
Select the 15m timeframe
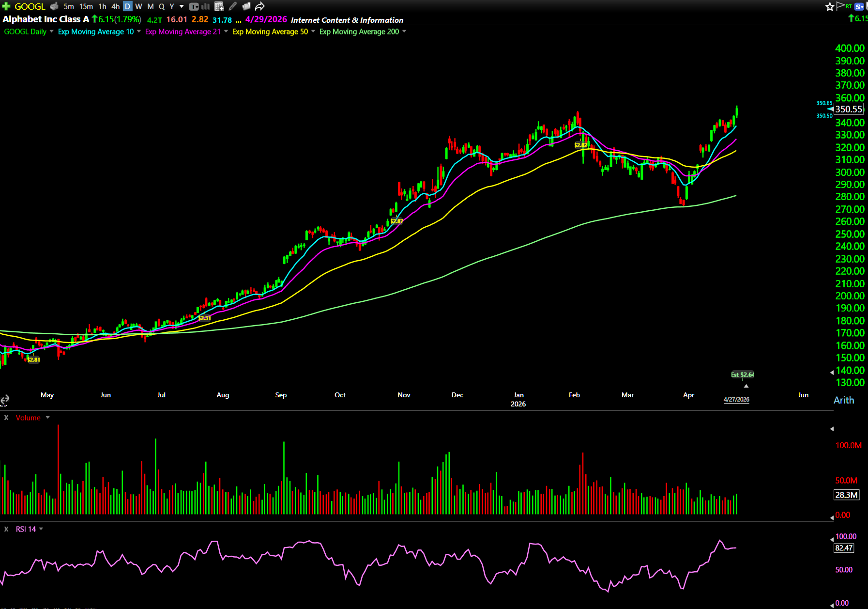click(86, 6)
